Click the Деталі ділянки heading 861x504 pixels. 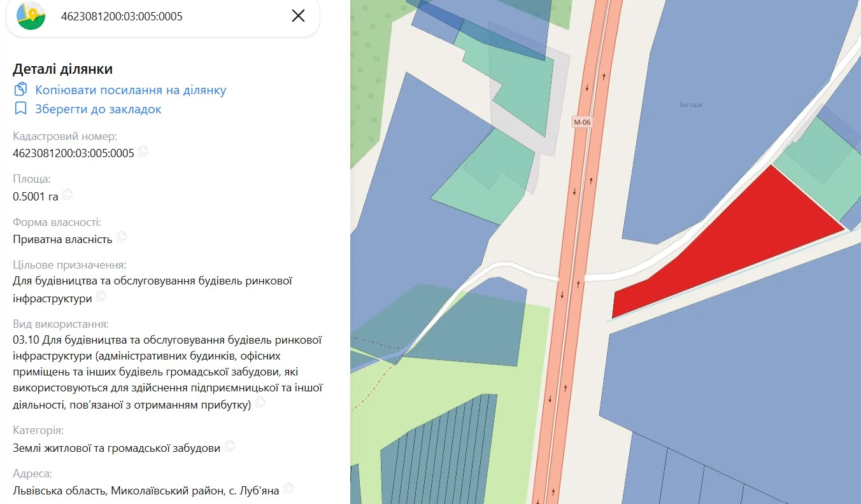[62, 69]
